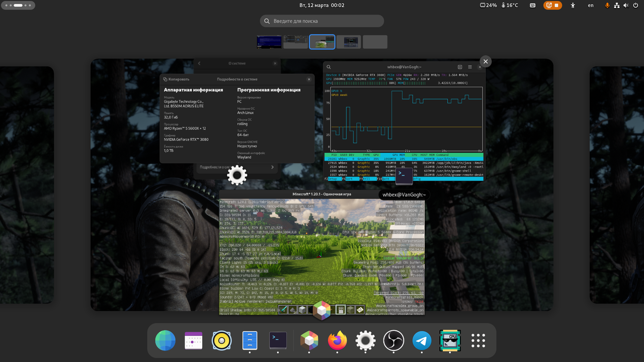The width and height of the screenshot is (644, 362).
Task: Click the 16°C temperature indicator
Action: (509, 5)
